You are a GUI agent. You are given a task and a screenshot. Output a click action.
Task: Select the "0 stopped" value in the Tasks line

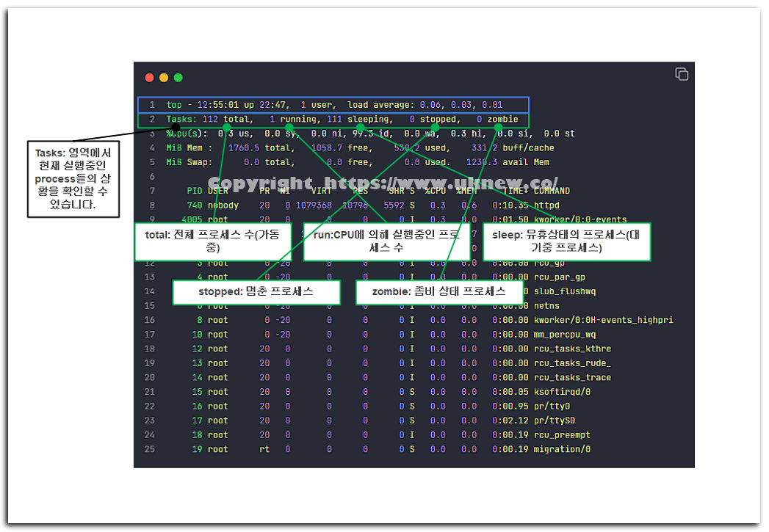pyautogui.click(x=433, y=119)
